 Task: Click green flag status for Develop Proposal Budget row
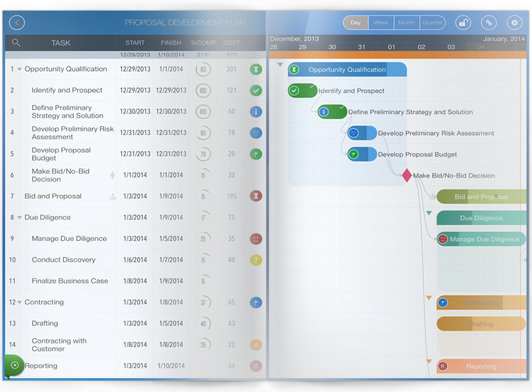point(256,154)
